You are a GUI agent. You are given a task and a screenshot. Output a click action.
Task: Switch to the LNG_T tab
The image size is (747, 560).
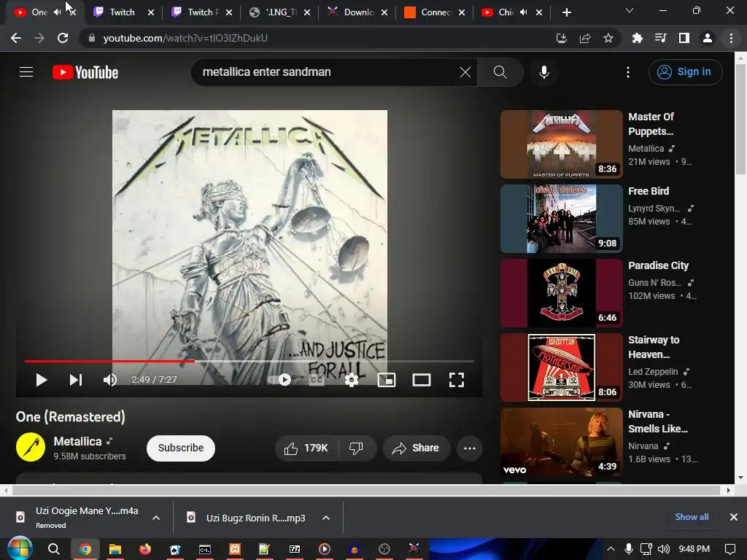pyautogui.click(x=281, y=12)
